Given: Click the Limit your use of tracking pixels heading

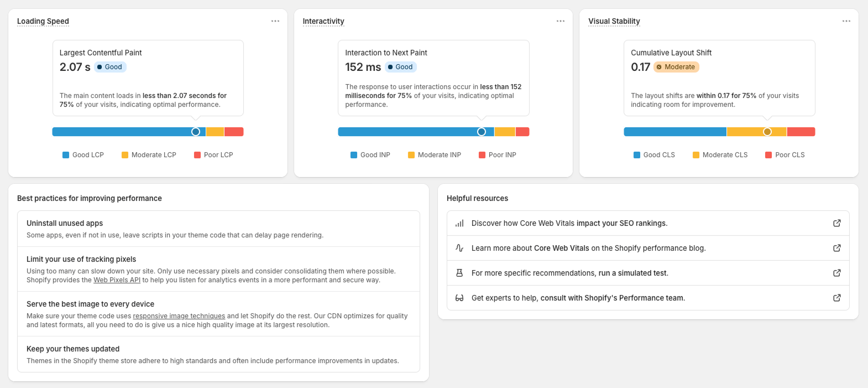Looking at the screenshot, I should click(x=81, y=259).
